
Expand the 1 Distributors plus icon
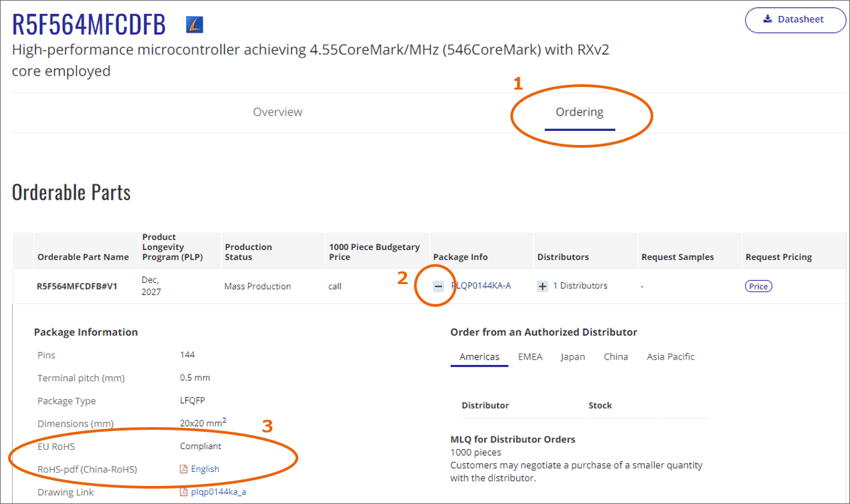tap(542, 286)
